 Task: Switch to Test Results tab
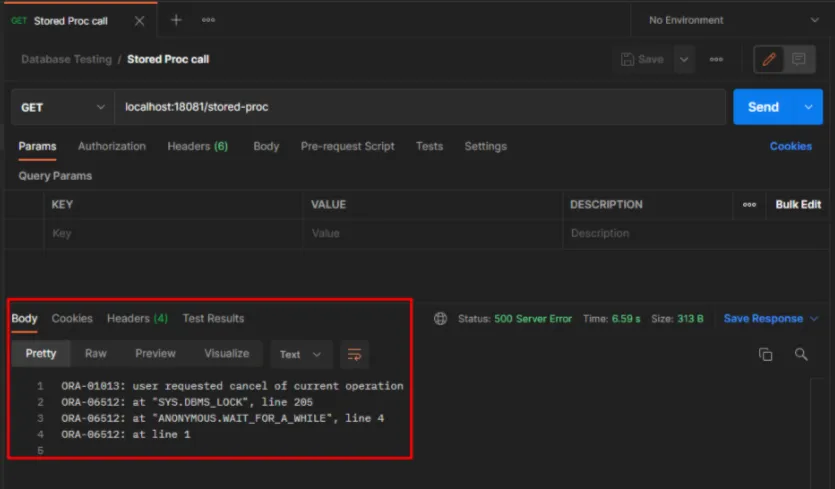[213, 319]
